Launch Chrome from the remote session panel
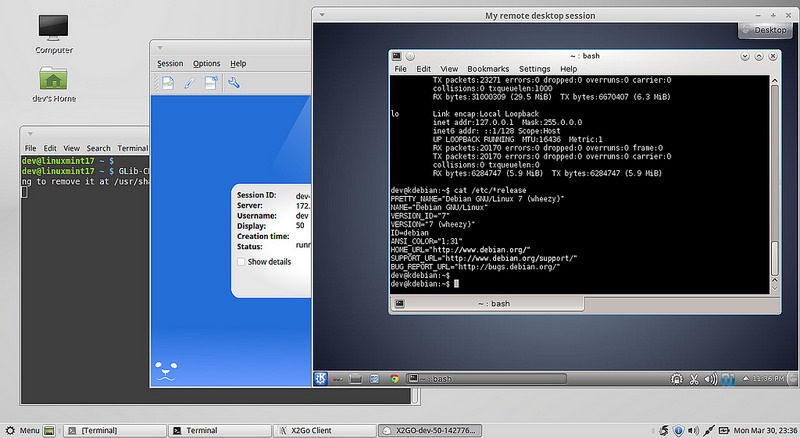 click(x=394, y=379)
